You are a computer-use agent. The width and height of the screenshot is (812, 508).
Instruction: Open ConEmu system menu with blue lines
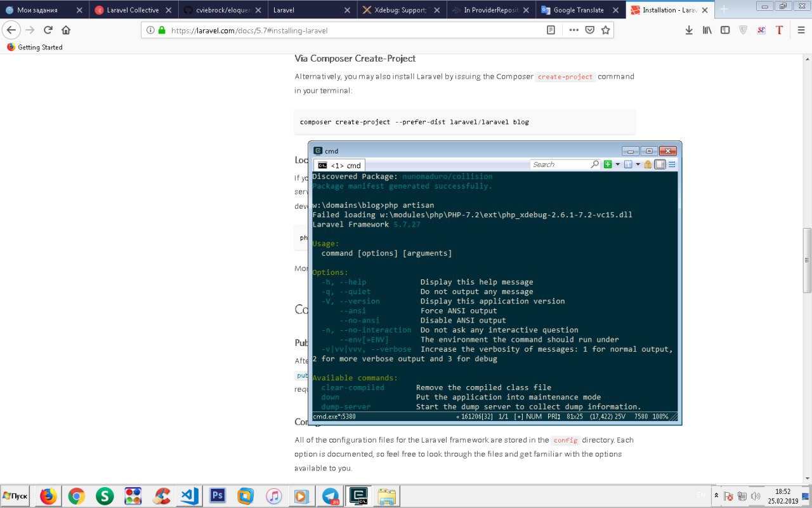(x=672, y=164)
